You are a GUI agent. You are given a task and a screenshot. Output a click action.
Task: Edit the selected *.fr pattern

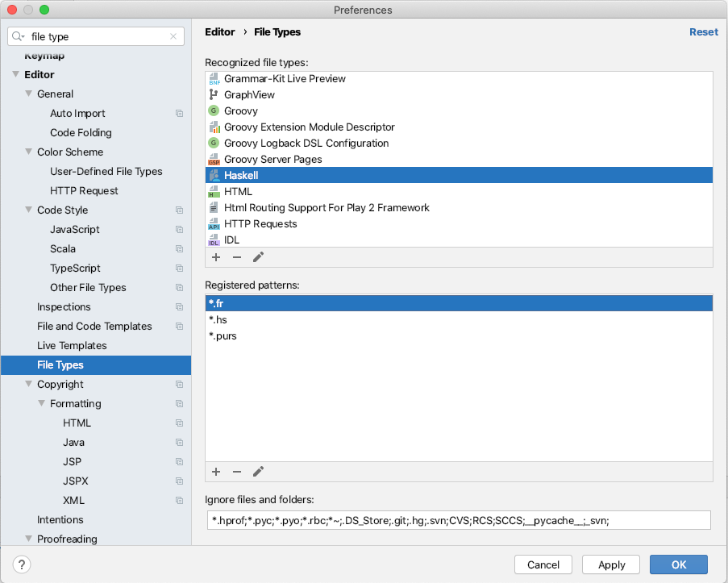click(258, 472)
